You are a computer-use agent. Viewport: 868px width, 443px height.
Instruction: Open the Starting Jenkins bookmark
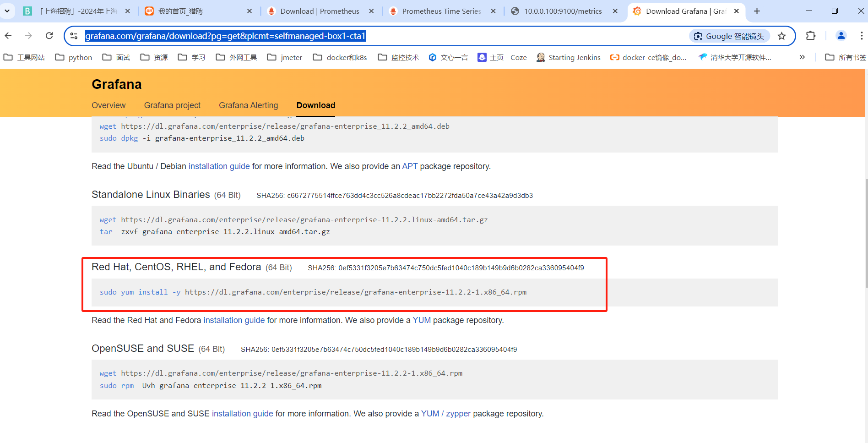569,57
